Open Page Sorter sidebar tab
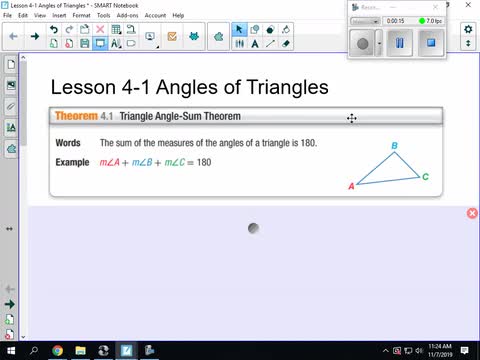This screenshot has height=360, width=480. pos(11,64)
